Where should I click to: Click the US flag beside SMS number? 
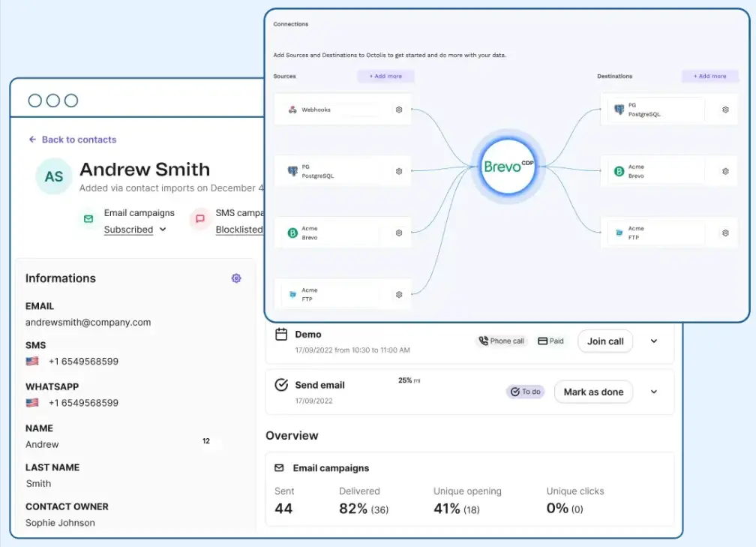[32, 362]
